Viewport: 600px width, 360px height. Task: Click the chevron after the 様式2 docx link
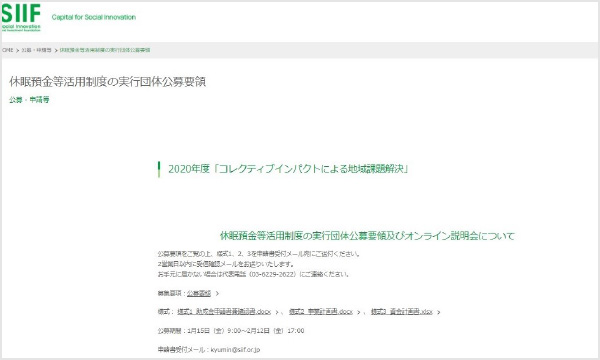coord(359,312)
